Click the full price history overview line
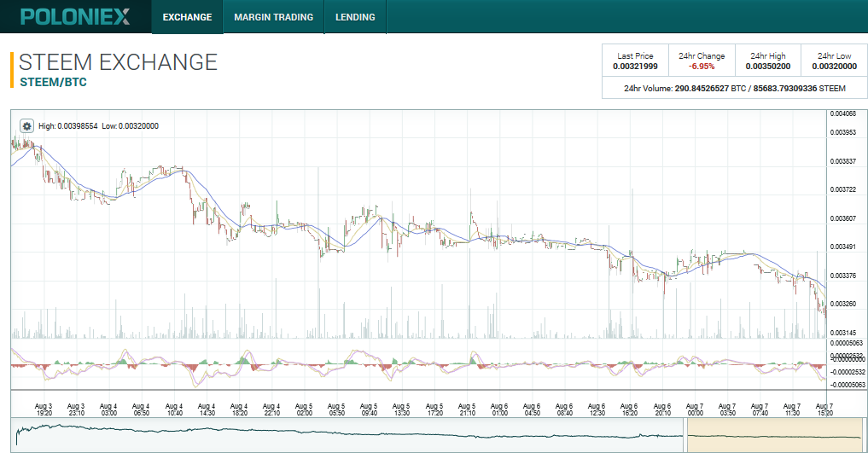 point(349,433)
